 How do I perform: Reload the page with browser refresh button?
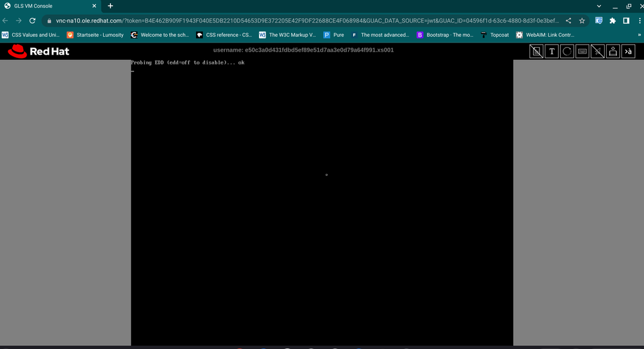point(32,21)
